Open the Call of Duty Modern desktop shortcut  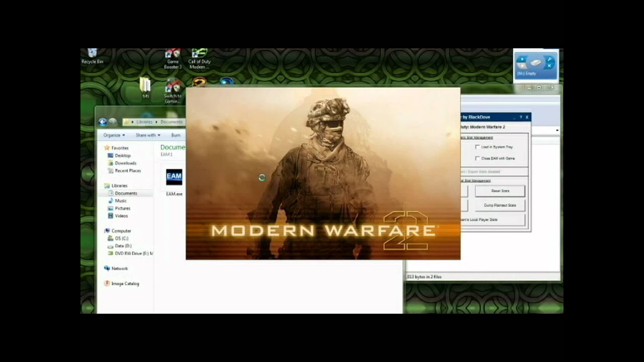coord(199,59)
